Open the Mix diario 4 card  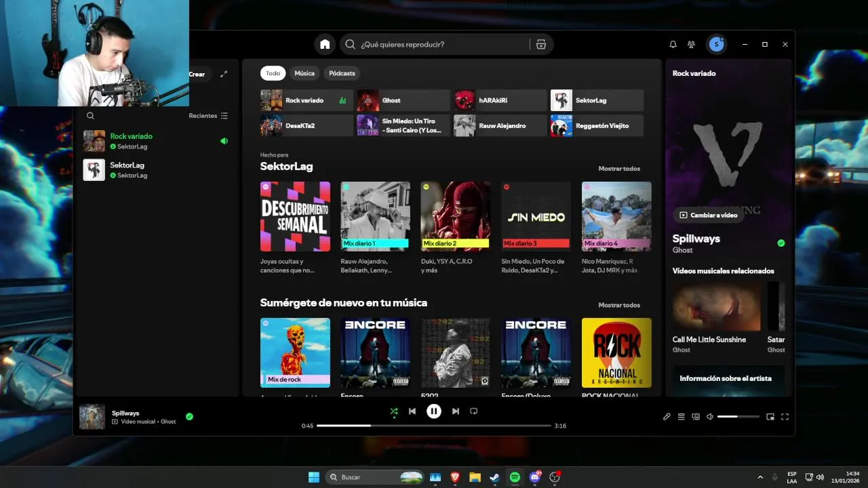coord(616,227)
